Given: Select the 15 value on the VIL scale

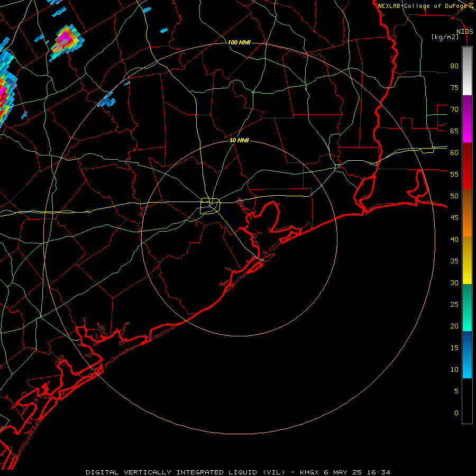Looking at the screenshot, I should 454,347.
